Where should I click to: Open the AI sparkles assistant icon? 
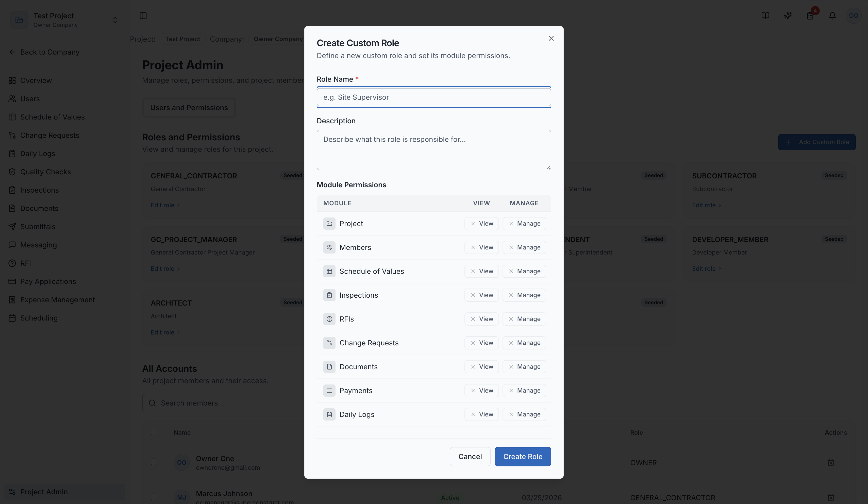787,16
